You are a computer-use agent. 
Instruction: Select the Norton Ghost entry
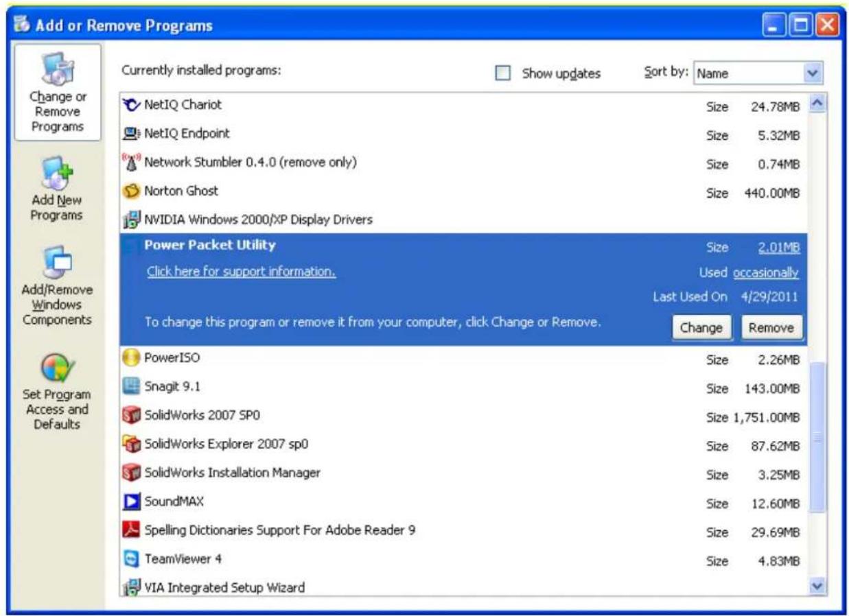coord(463,191)
